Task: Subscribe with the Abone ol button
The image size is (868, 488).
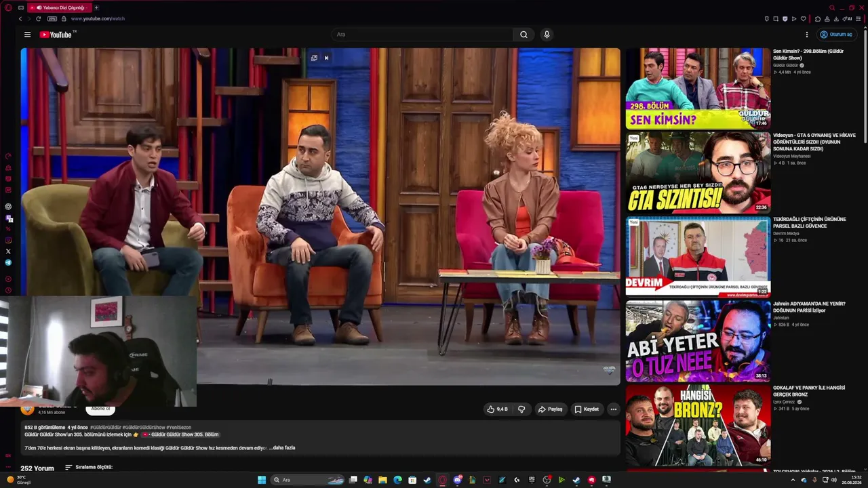Action: (100, 409)
